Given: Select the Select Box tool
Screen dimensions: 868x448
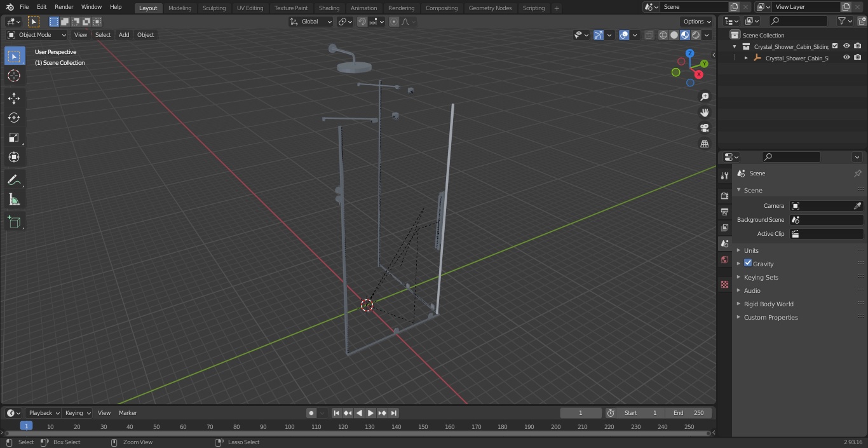Looking at the screenshot, I should (x=14, y=56).
